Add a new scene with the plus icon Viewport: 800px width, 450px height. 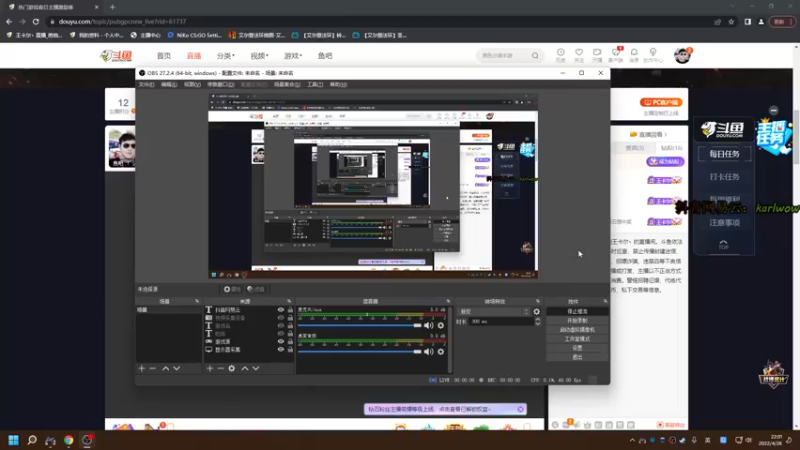click(x=142, y=368)
